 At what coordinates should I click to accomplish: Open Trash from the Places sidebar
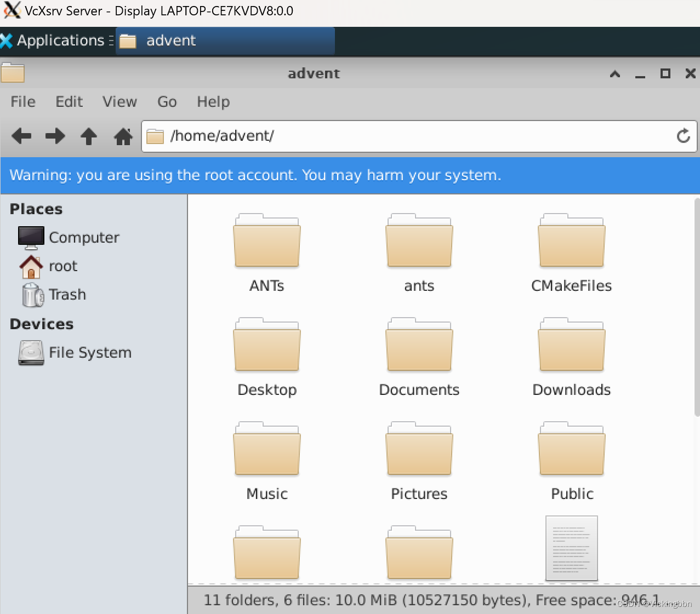[x=67, y=294]
